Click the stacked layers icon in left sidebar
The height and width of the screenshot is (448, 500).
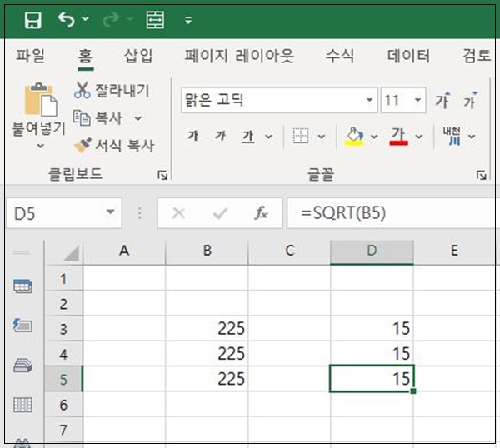(x=22, y=366)
